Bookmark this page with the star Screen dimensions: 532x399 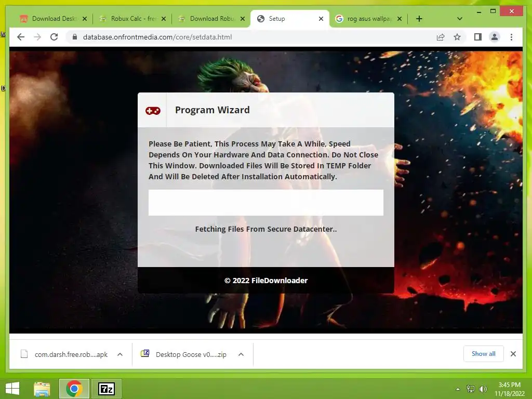pos(457,37)
